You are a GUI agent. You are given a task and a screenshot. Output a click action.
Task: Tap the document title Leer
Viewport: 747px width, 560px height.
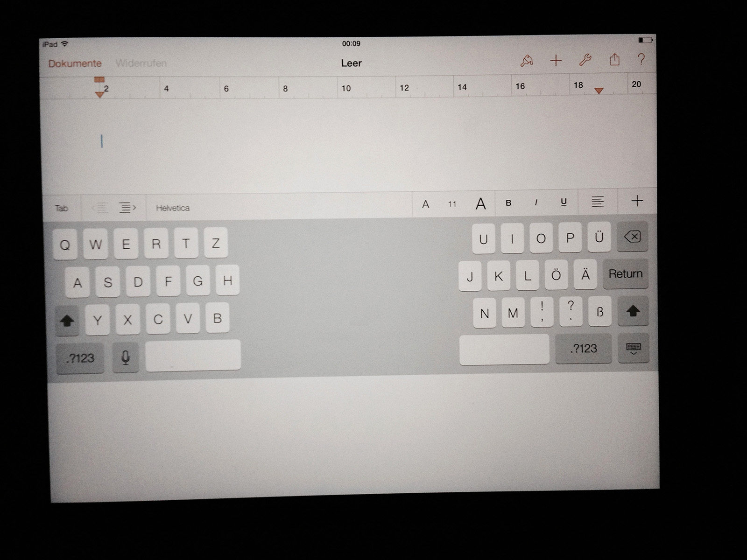(x=351, y=63)
